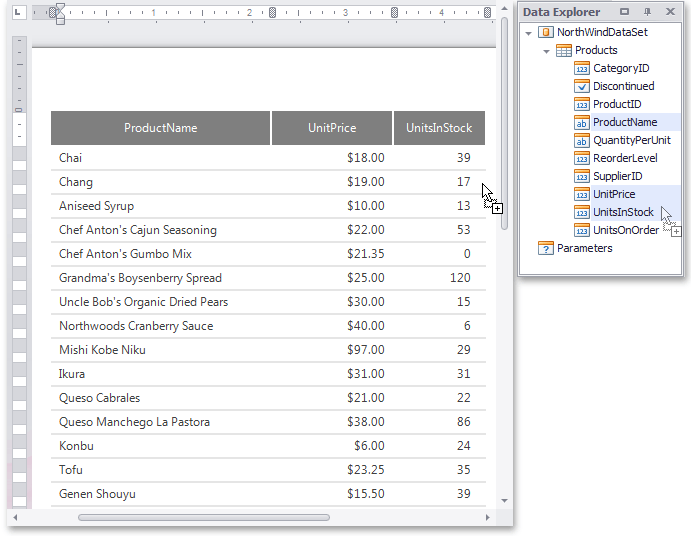Click the ProductName text field icon
Image resolution: width=695 pixels, height=536 pixels.
coord(582,122)
